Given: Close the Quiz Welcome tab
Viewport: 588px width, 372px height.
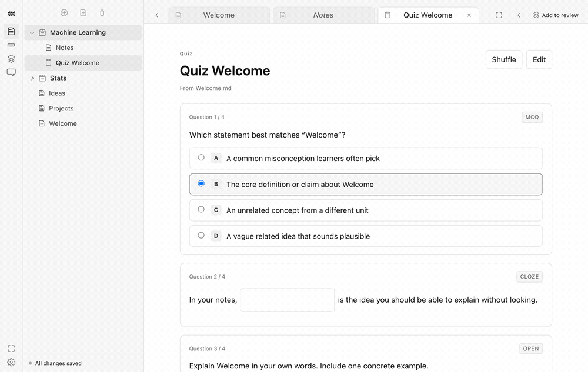Looking at the screenshot, I should pos(469,15).
